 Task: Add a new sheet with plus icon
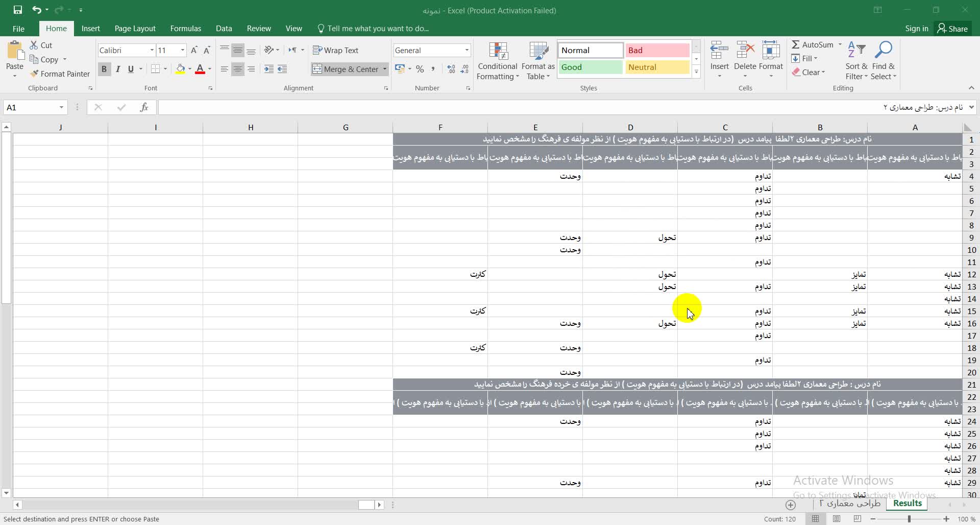790,505
